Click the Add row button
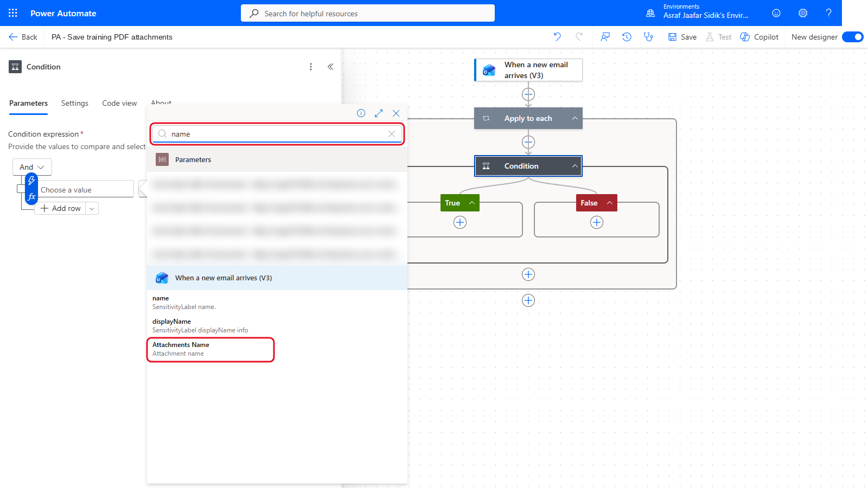The image size is (868, 488). (x=60, y=208)
